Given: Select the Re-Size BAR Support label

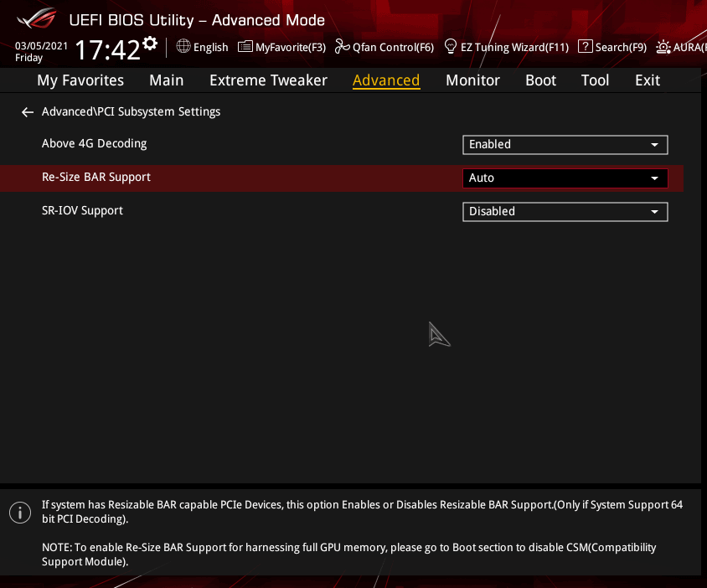Looking at the screenshot, I should [96, 178].
